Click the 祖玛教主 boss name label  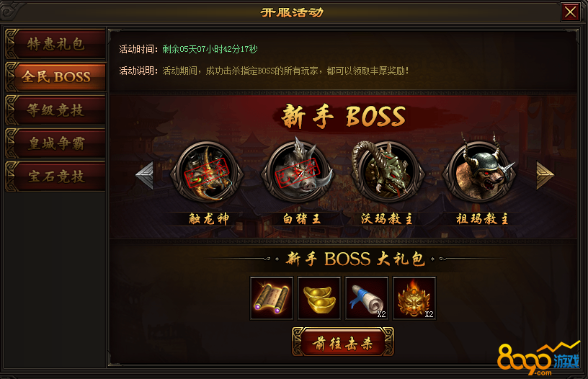click(482, 218)
